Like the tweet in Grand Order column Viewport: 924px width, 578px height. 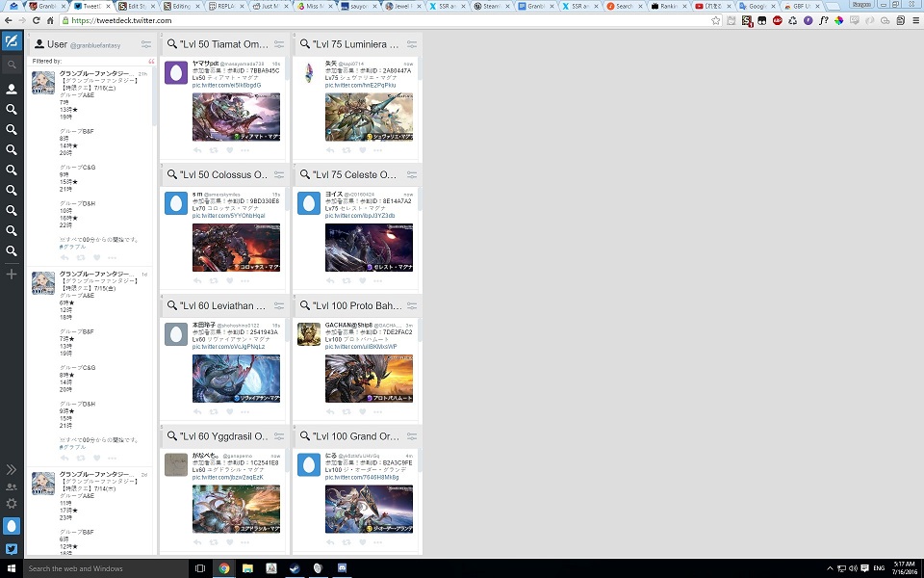click(x=363, y=542)
